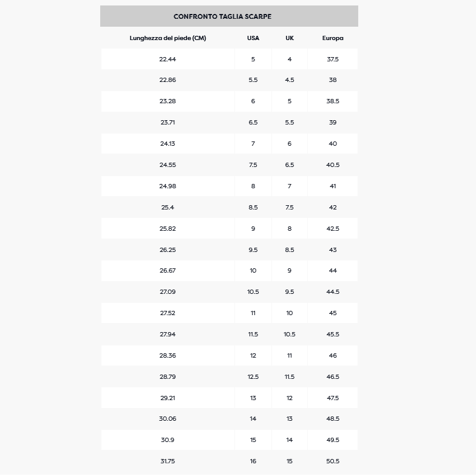
Task: Select the UK column header
Action: click(290, 38)
